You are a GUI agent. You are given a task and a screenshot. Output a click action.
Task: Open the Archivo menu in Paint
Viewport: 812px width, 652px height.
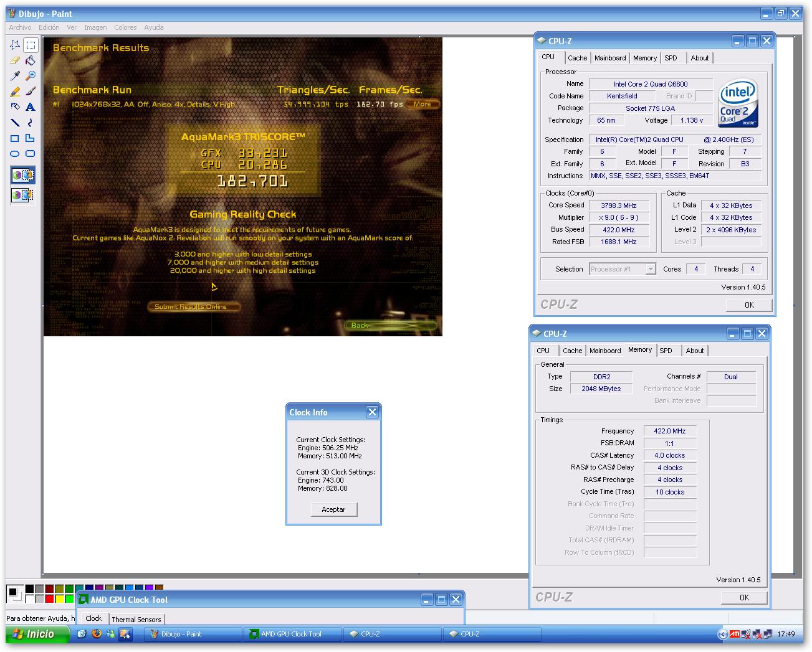click(20, 27)
